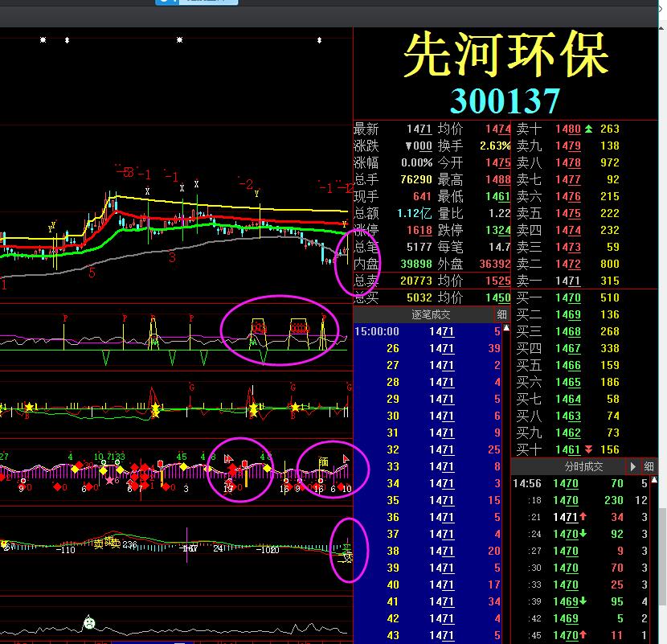The width and height of the screenshot is (667, 644).
Task: Click the 总卖 value 20773
Action: click(416, 281)
